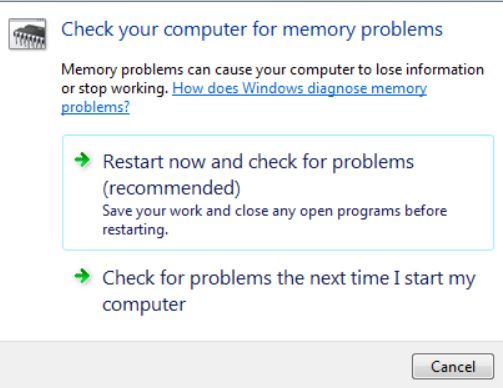Click the memory chip diagnostic icon
503x388 pixels.
[27, 34]
